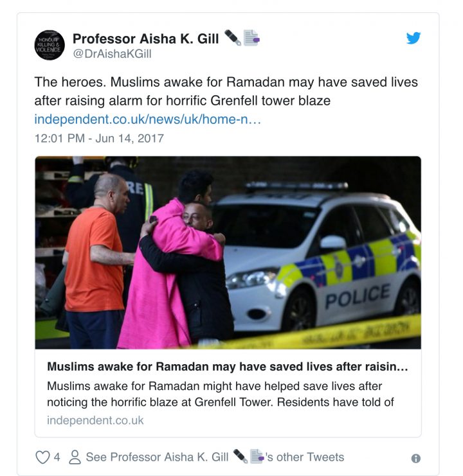Image resolution: width=463 pixels, height=476 pixels.
Task: Open the @DrAishaKGill handle
Action: (x=112, y=54)
